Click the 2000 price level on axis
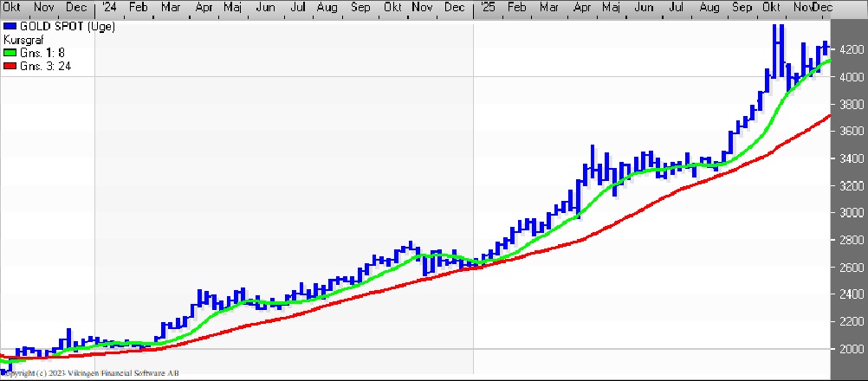 [849, 349]
